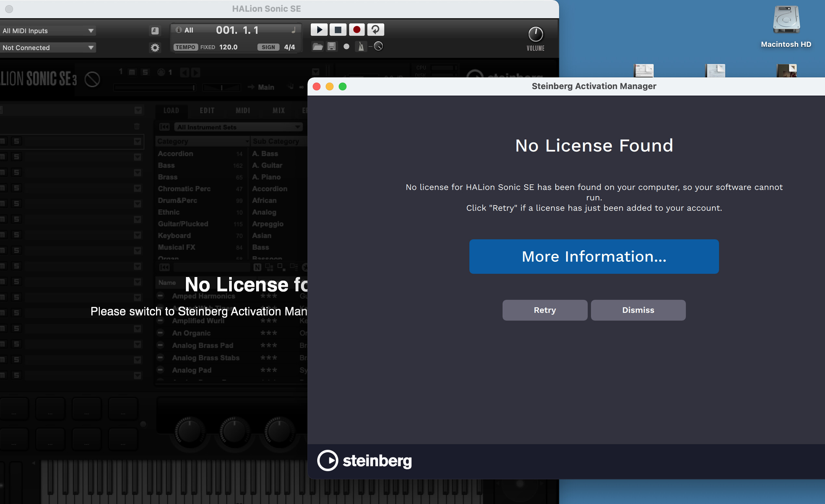825x504 pixels.
Task: Click the Retry button
Action: point(544,310)
